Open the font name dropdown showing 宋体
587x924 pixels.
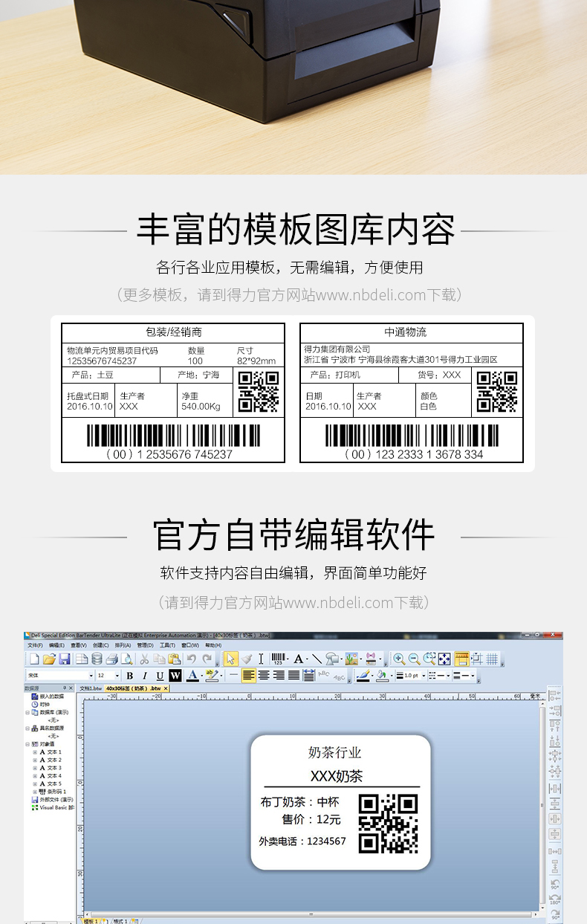60,676
